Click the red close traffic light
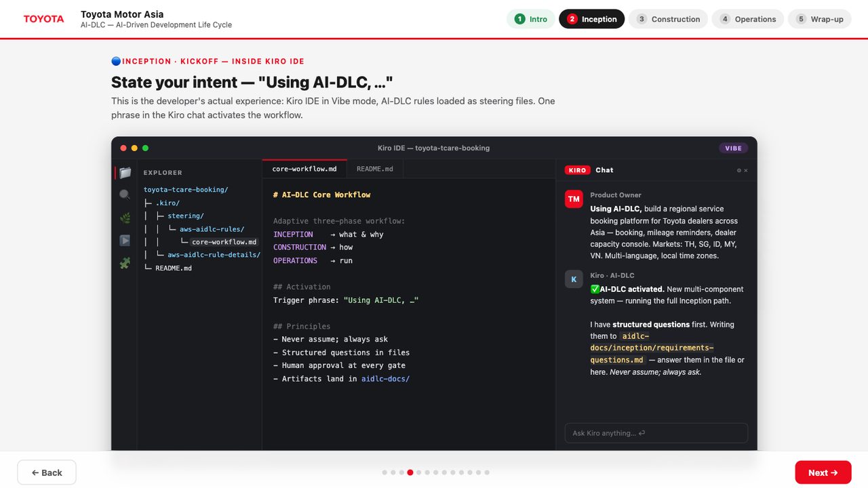 pyautogui.click(x=123, y=148)
